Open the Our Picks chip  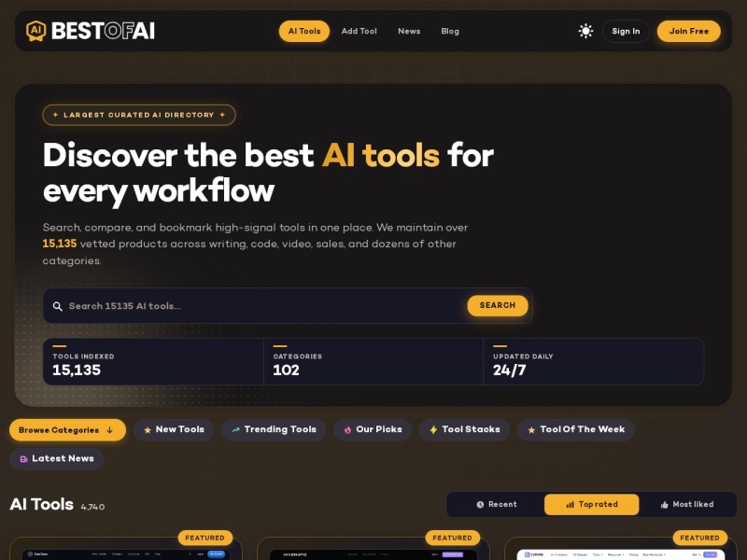(373, 429)
